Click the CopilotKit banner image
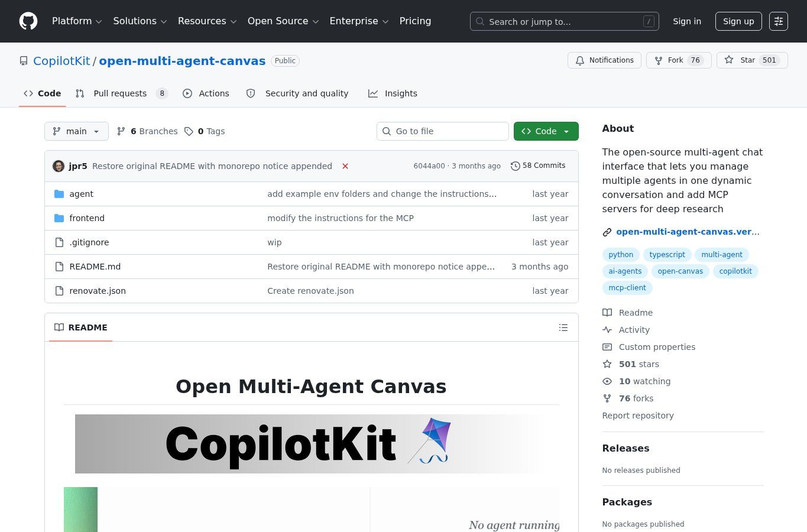 click(311, 444)
